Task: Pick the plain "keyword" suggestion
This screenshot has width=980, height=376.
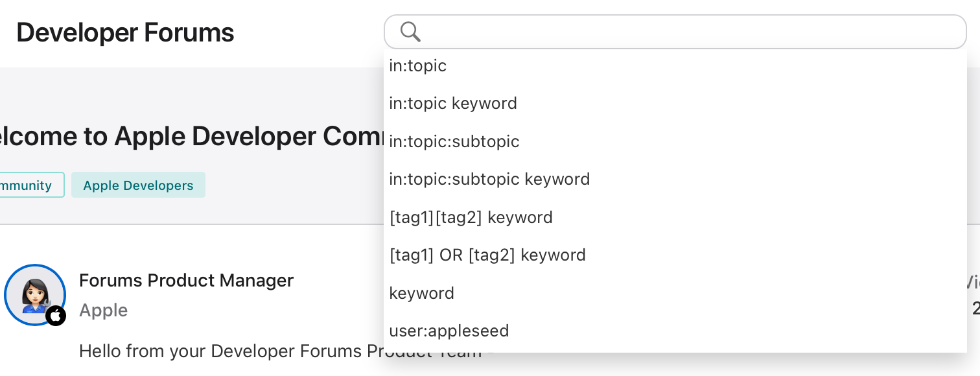Action: [675, 293]
